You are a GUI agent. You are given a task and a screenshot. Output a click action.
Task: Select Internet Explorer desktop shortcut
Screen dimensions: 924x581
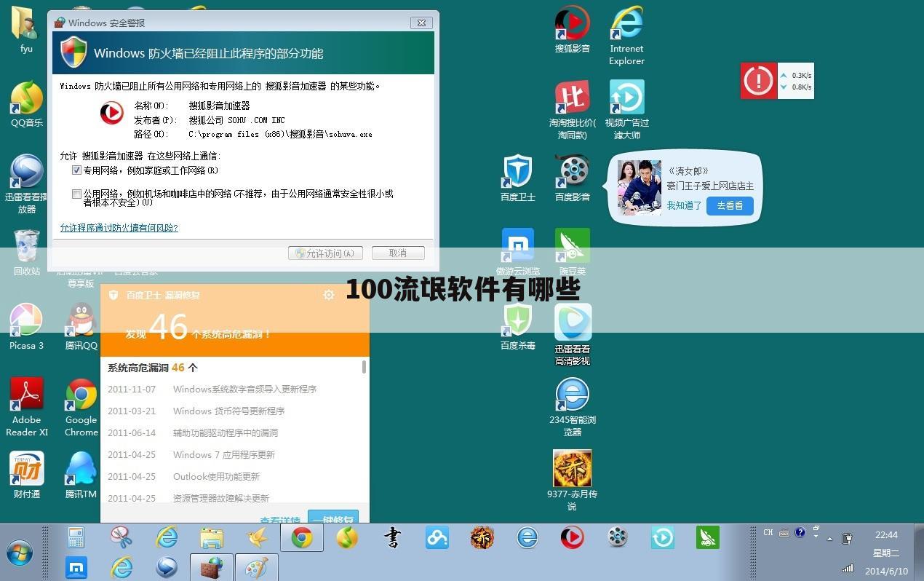[626, 36]
